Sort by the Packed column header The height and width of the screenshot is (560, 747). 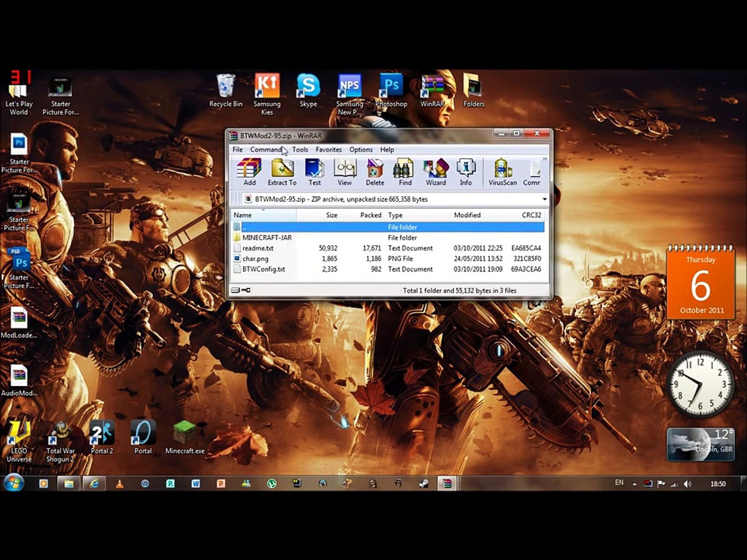(x=363, y=215)
